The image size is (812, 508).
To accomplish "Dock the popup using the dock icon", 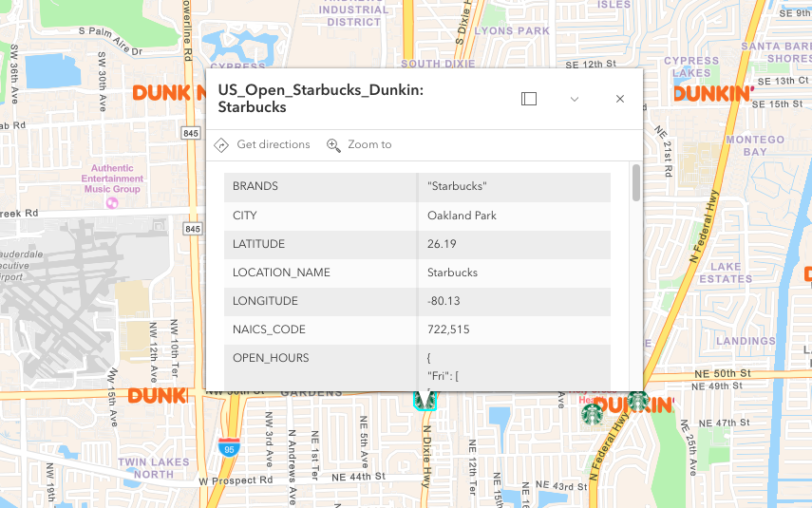I will (x=529, y=99).
